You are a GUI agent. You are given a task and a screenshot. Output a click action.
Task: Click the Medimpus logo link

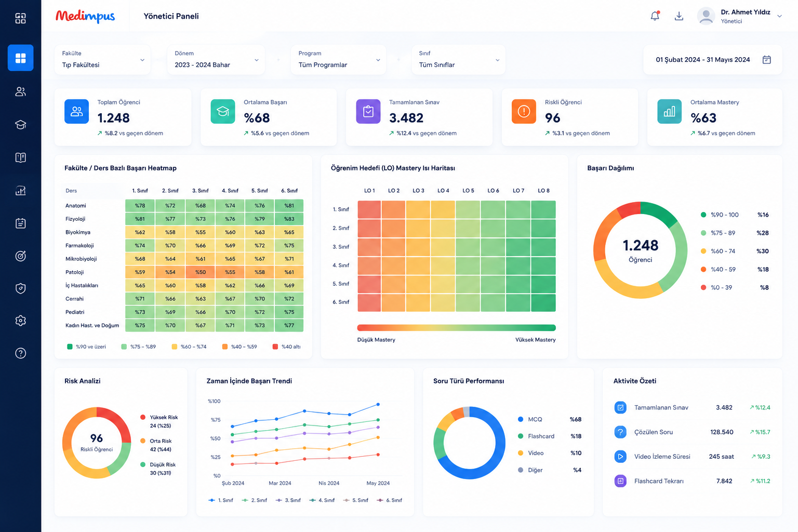[x=85, y=16]
